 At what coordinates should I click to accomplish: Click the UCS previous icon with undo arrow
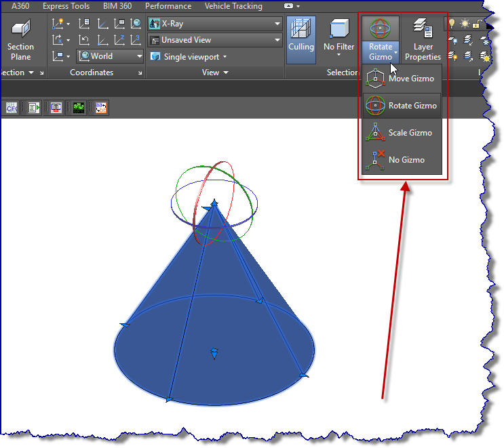click(x=84, y=40)
